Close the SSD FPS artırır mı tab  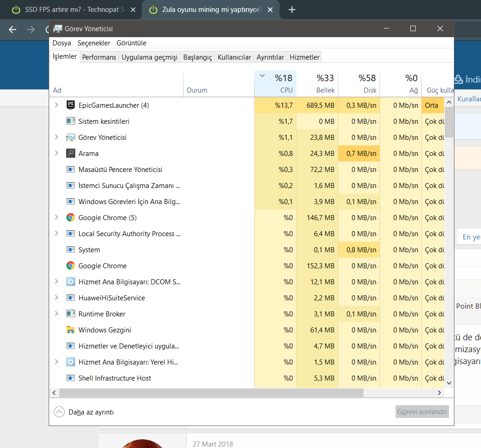coord(133,10)
